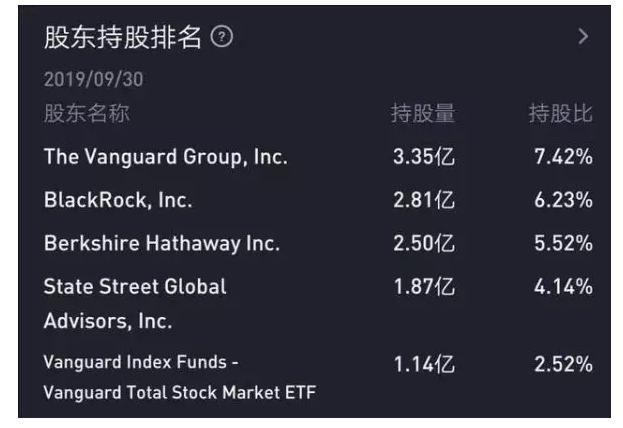Click Berkshire's 5.52% holding ratio

(x=563, y=243)
